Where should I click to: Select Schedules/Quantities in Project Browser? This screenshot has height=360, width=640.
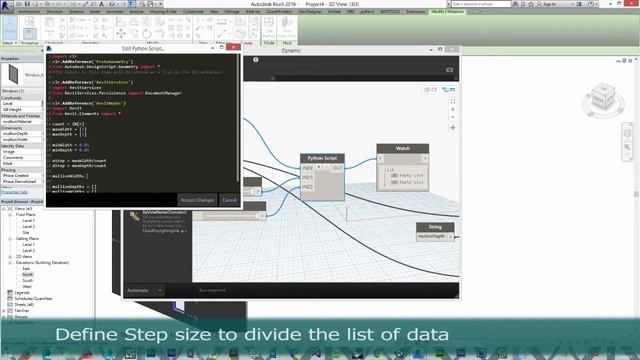(33, 299)
